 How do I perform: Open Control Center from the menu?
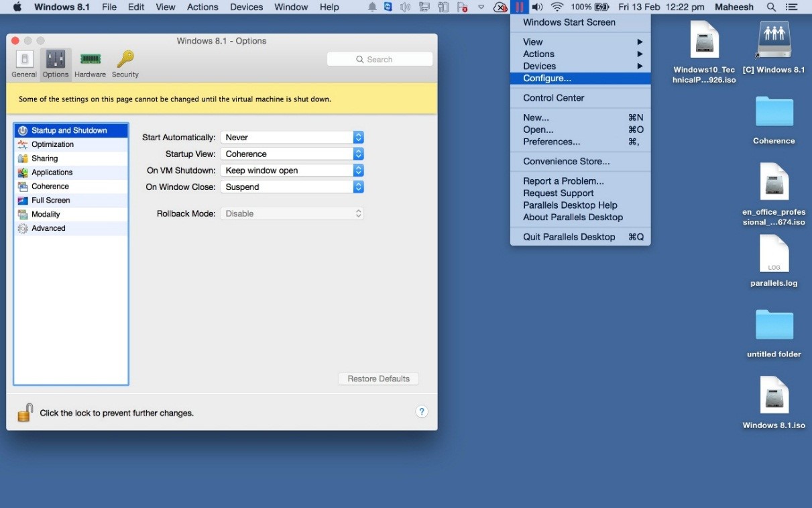[x=580, y=98]
